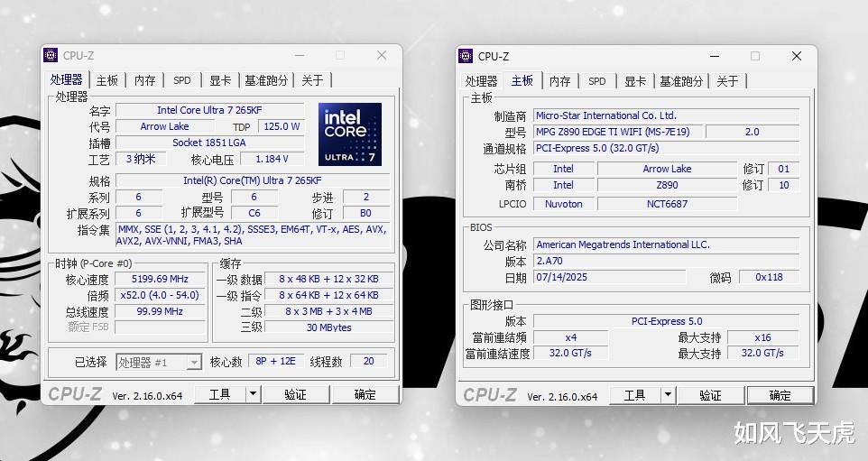
Task: Click the American Megatrends International LLC. field
Action: [x=667, y=244]
